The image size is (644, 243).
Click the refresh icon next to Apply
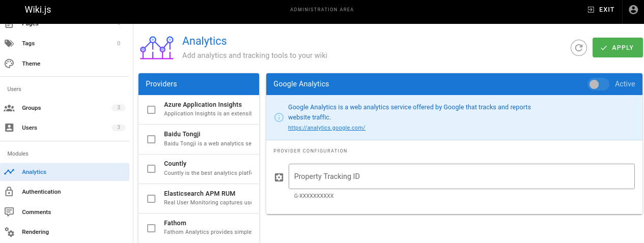pos(578,48)
